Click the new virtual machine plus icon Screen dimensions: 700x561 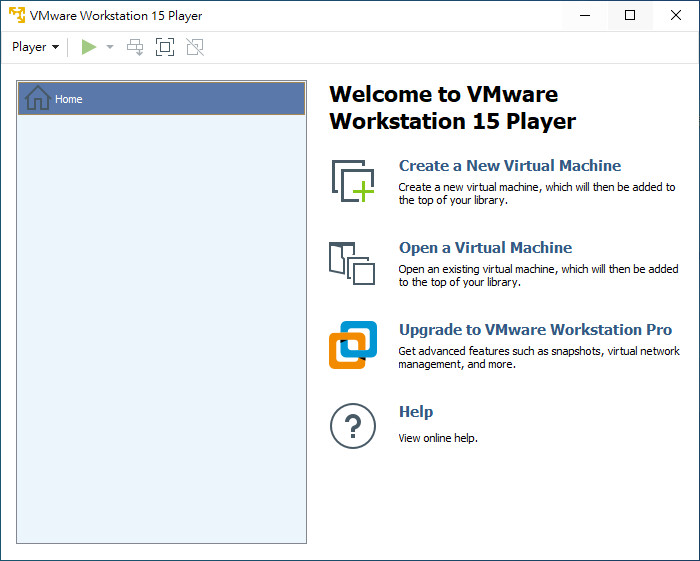[x=353, y=181]
